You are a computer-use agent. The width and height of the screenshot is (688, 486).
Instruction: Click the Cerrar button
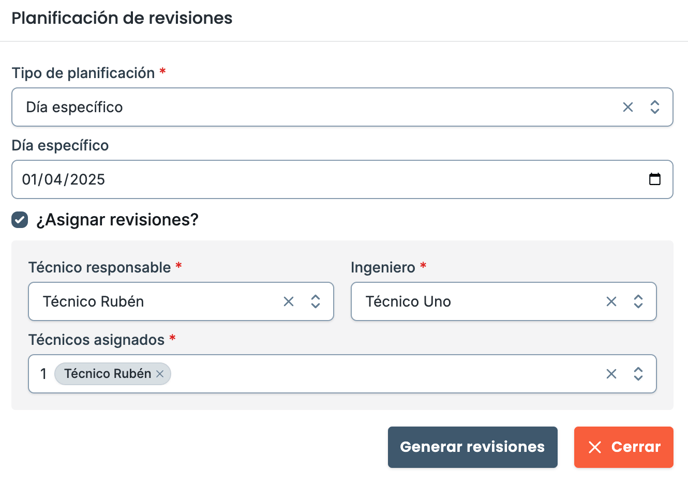coord(624,447)
